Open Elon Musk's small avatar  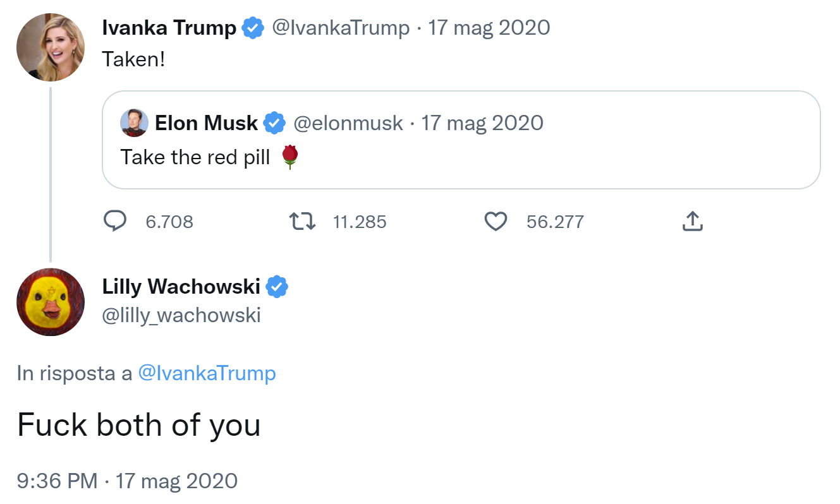click(x=134, y=123)
